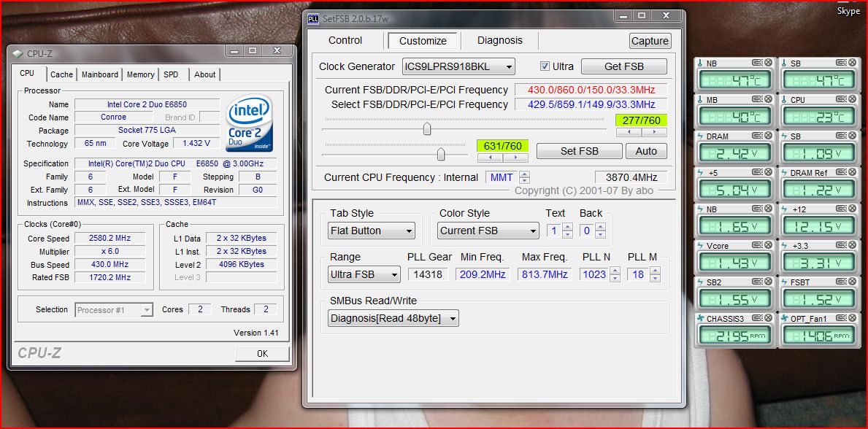Image resolution: width=868 pixels, height=429 pixels.
Task: Open settings icon on the Vcore gadget
Action: (756, 246)
